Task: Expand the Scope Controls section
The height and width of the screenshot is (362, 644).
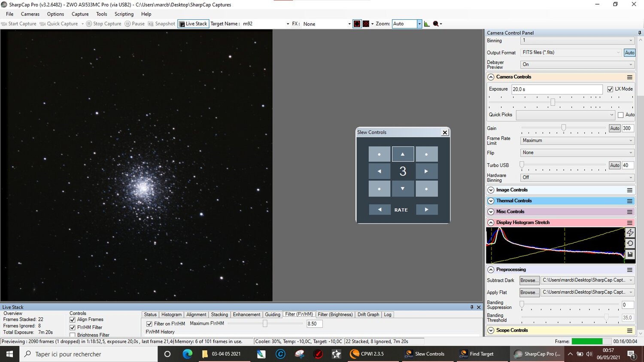Action: [x=491, y=330]
